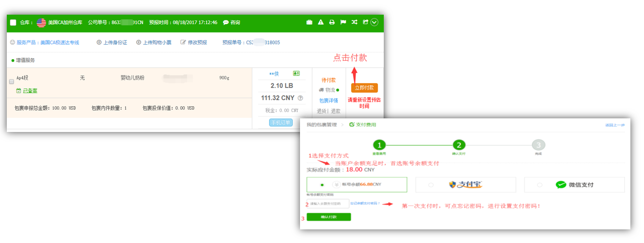Click the shuffle arrows icon in the header
644x243 pixels.
tap(354, 22)
